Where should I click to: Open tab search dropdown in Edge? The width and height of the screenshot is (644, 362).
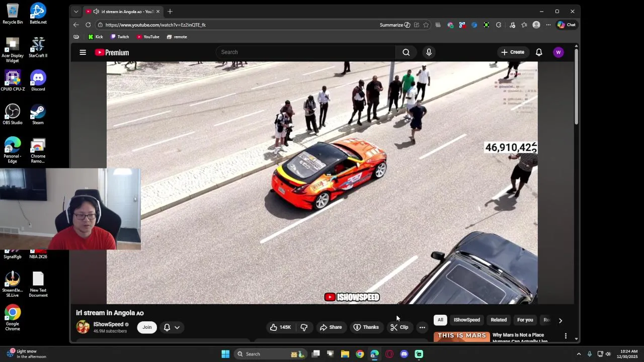(x=76, y=11)
